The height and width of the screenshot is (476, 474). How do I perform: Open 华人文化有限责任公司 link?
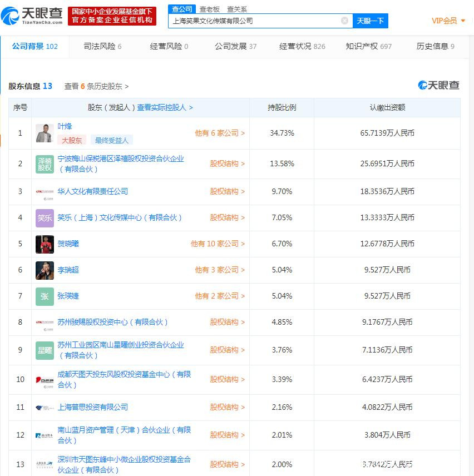(x=92, y=191)
